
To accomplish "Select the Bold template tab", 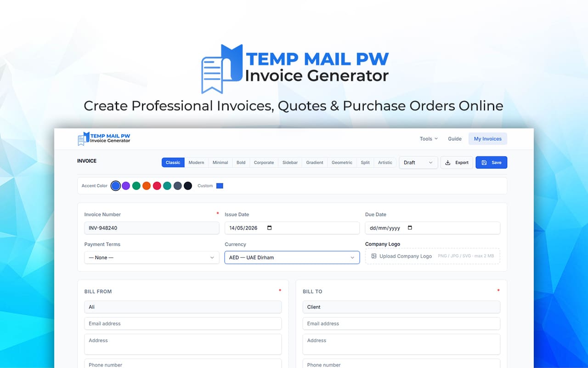I will (x=241, y=162).
